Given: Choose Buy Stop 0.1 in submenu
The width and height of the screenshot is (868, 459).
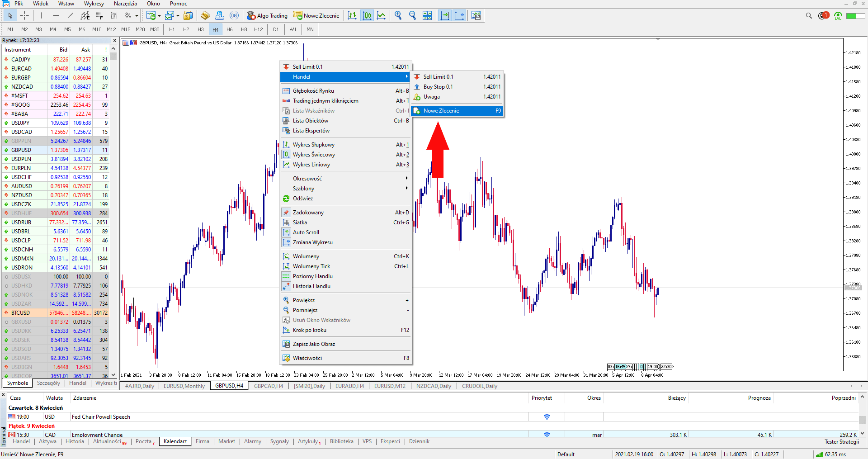Looking at the screenshot, I should 457,87.
